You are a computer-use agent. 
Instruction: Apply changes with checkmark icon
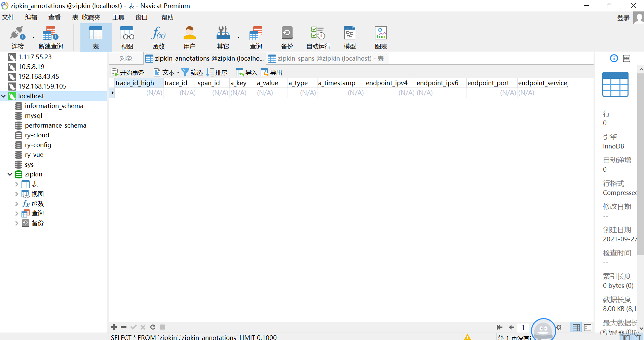133,327
